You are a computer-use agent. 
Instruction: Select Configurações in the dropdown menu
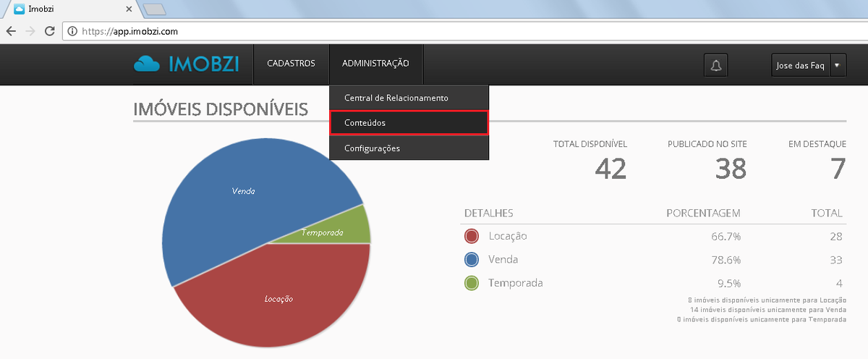[409, 148]
